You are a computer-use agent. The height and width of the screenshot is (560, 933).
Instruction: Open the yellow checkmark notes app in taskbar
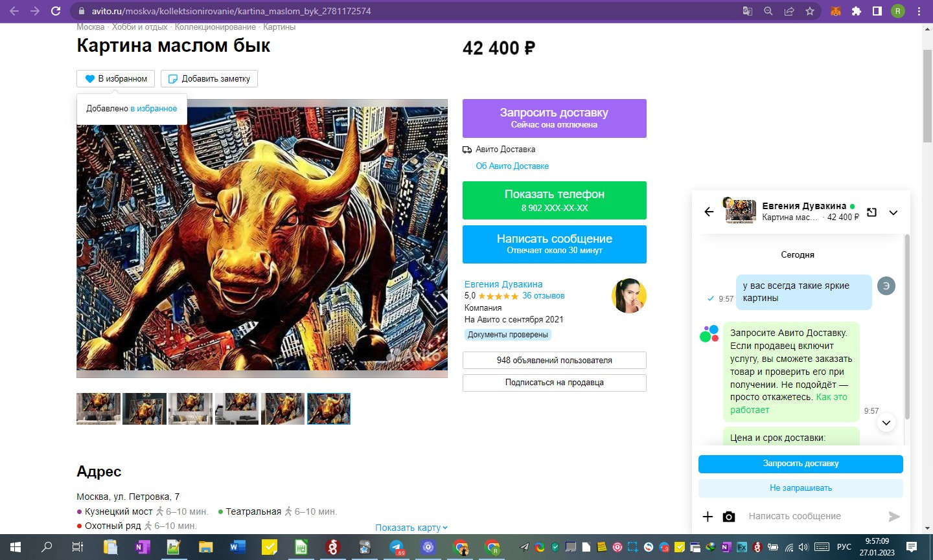pos(269,547)
